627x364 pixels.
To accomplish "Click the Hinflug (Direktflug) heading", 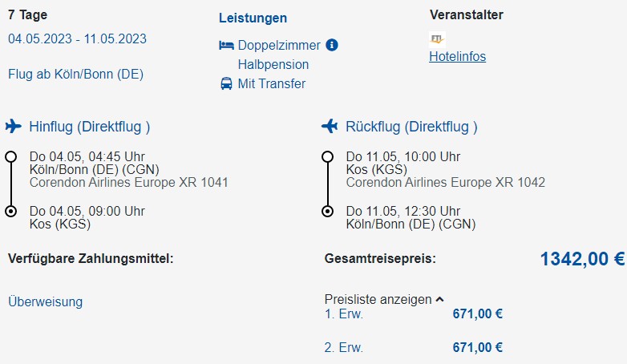I will point(89,127).
